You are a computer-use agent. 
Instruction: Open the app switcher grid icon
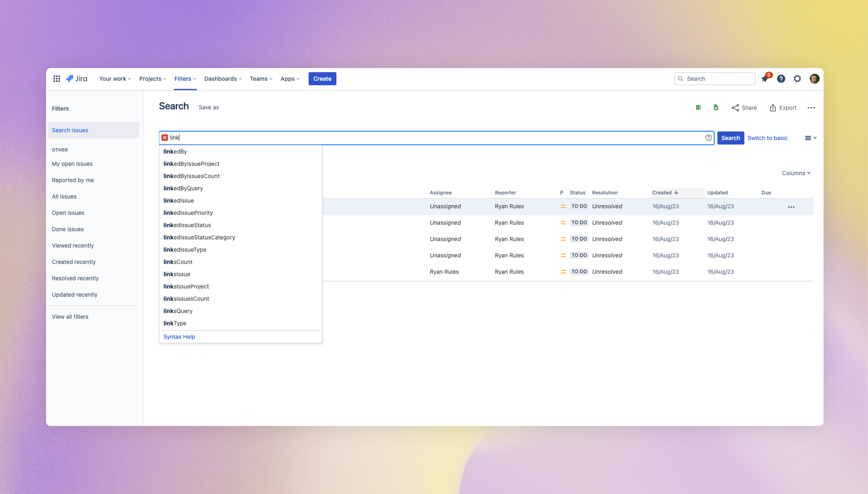pyautogui.click(x=57, y=79)
